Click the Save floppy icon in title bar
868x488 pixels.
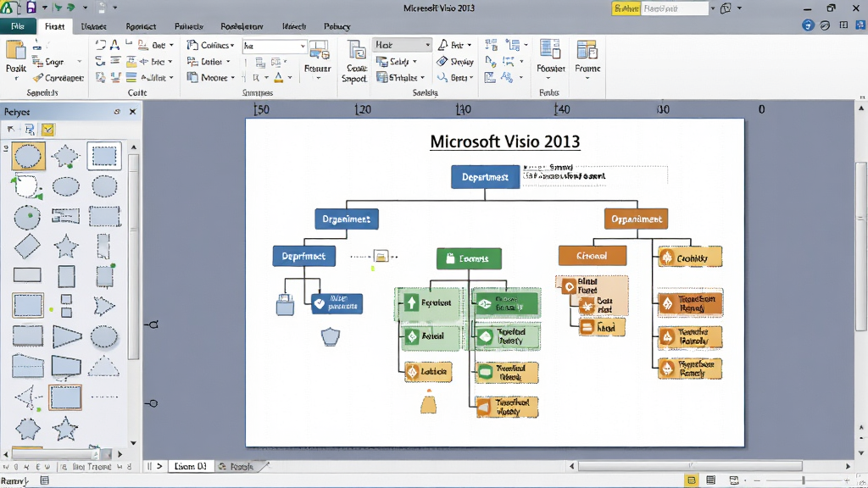[31, 8]
